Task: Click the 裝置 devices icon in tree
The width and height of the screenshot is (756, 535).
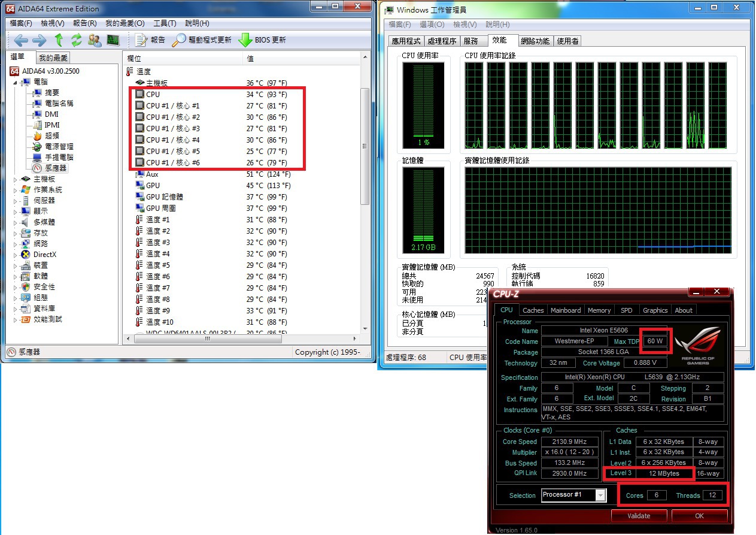Action: pyautogui.click(x=26, y=265)
